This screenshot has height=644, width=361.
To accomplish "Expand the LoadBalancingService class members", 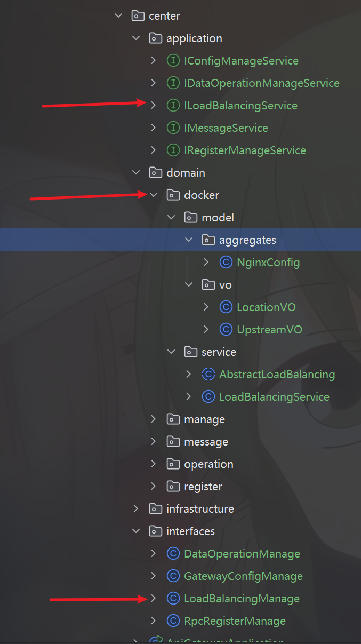I will pyautogui.click(x=189, y=397).
